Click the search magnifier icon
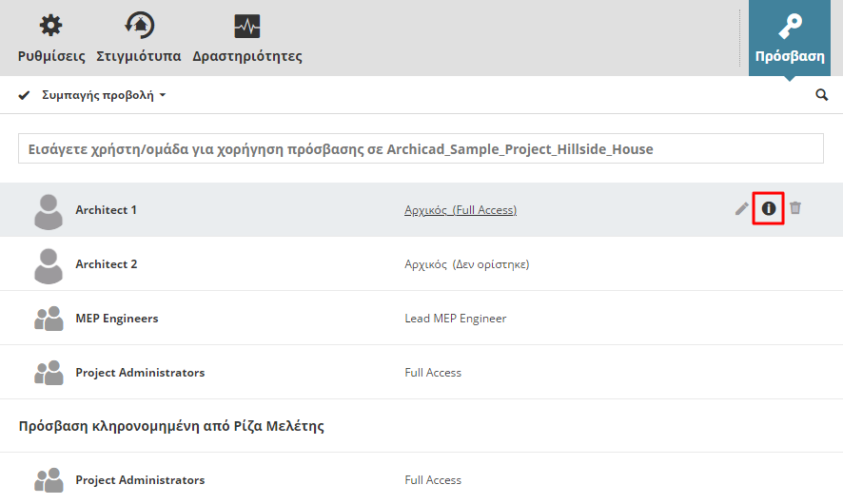Screen dimensions: 843x504 [822, 95]
